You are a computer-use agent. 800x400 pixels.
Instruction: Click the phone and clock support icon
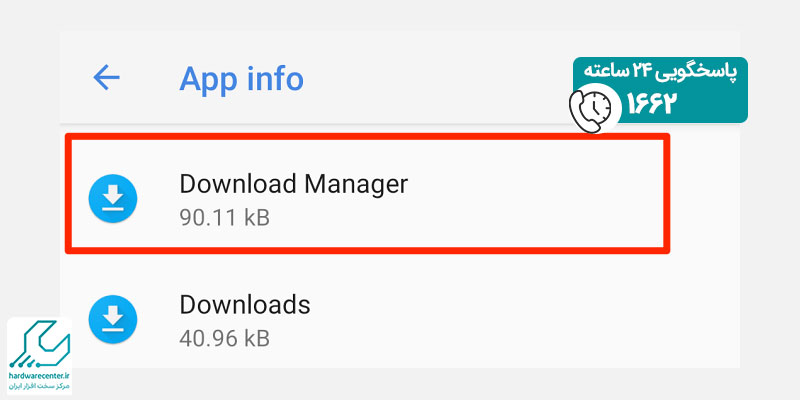click(595, 108)
